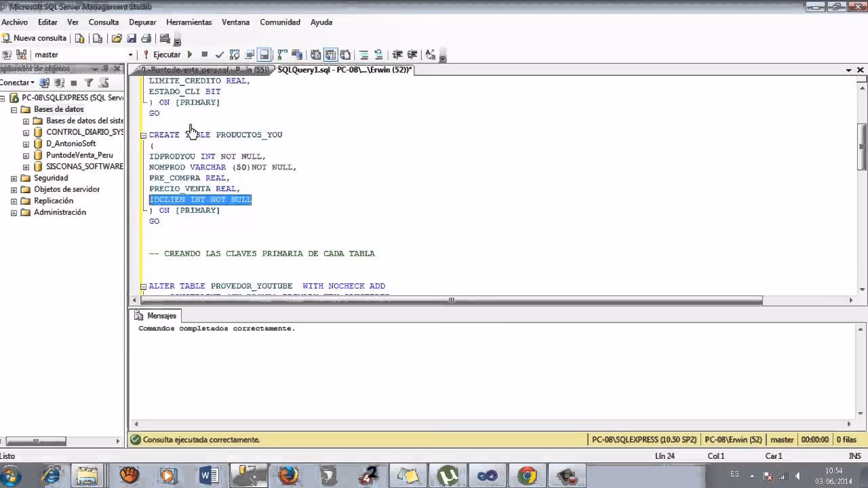This screenshot has width=868, height=488.
Task: Select the Mensajes results tab
Action: point(155,316)
